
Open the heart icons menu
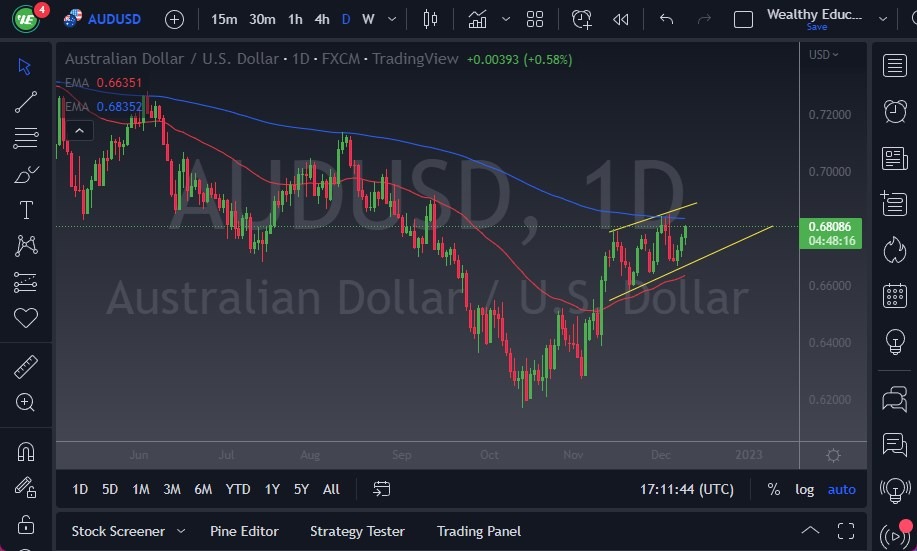coord(25,318)
